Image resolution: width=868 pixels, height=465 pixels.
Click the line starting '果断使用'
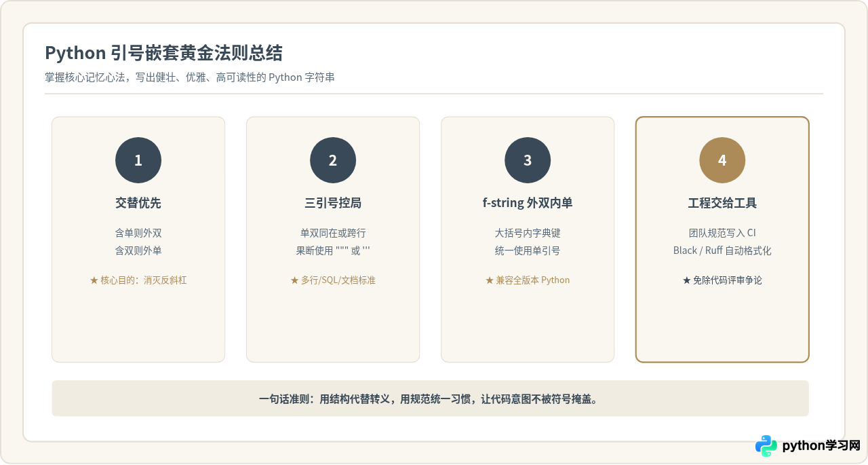coord(333,250)
